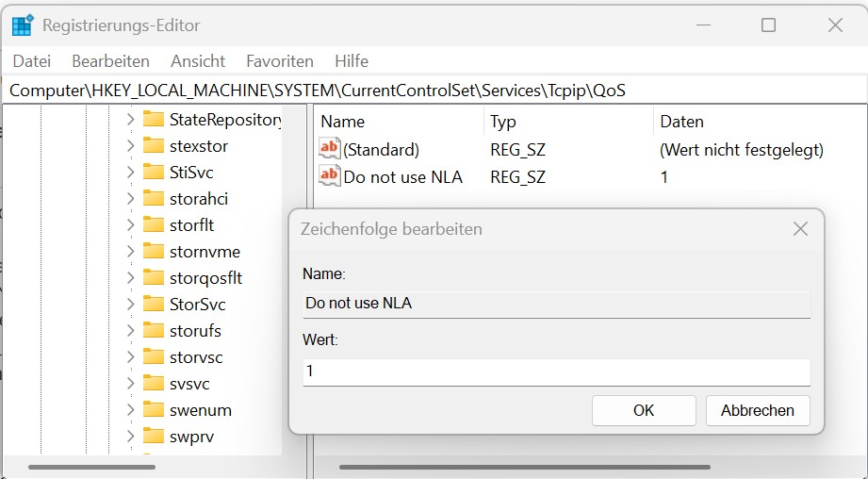Open the Bearbeiten menu
This screenshot has height=479, width=868.
click(x=110, y=61)
